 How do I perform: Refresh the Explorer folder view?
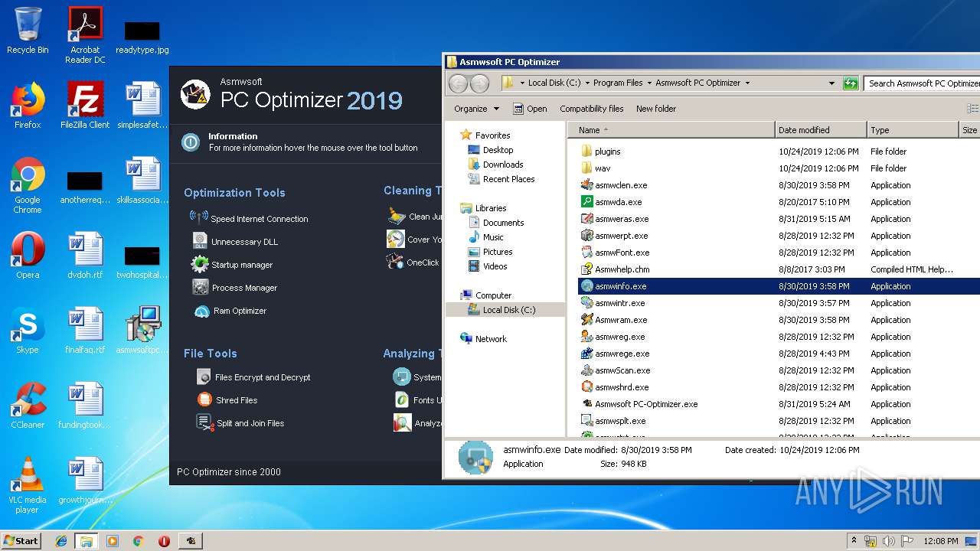tap(851, 83)
